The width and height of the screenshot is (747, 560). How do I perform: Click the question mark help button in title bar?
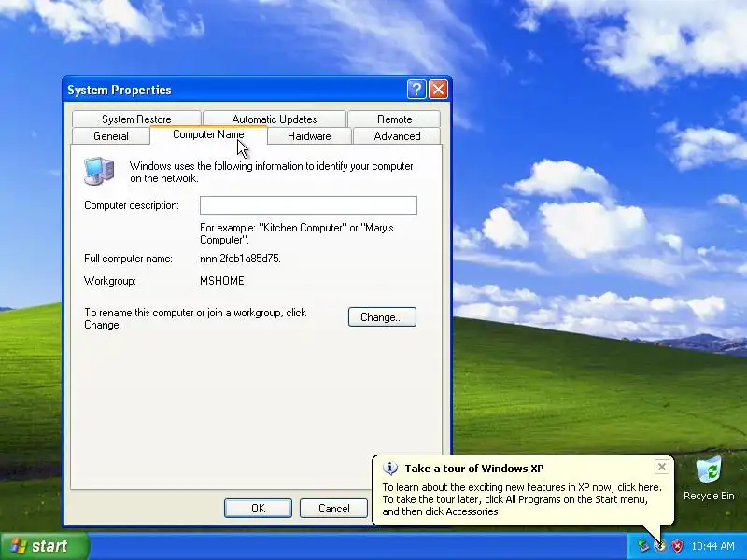[416, 89]
